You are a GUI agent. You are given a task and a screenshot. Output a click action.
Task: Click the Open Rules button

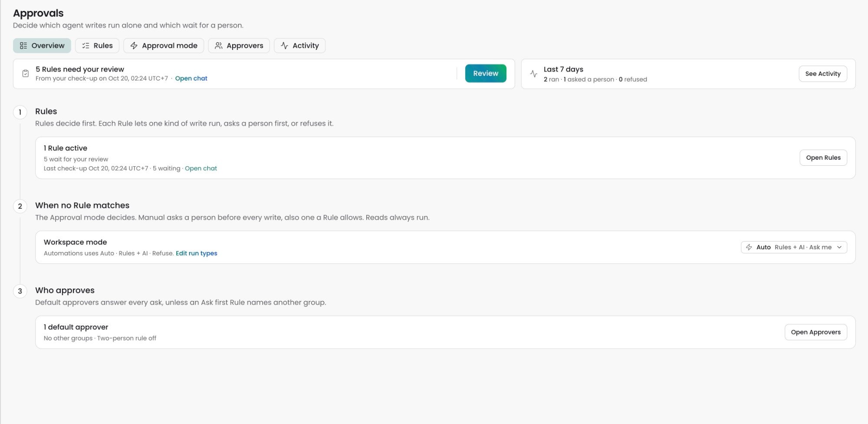pyautogui.click(x=823, y=158)
